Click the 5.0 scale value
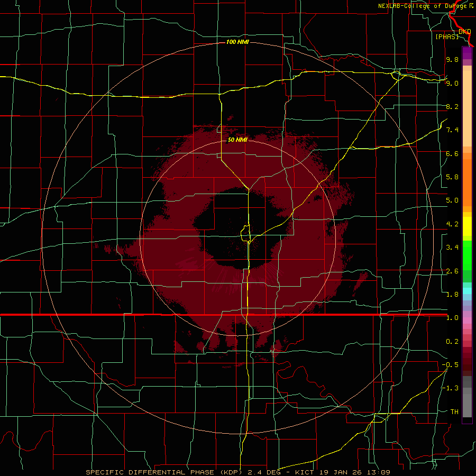 pyautogui.click(x=452, y=200)
